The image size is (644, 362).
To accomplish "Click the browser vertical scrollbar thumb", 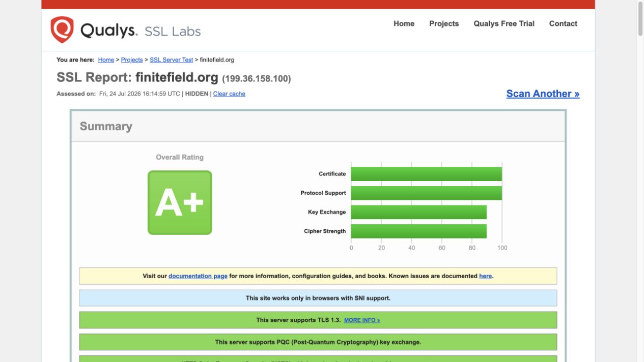I will click(x=640, y=18).
